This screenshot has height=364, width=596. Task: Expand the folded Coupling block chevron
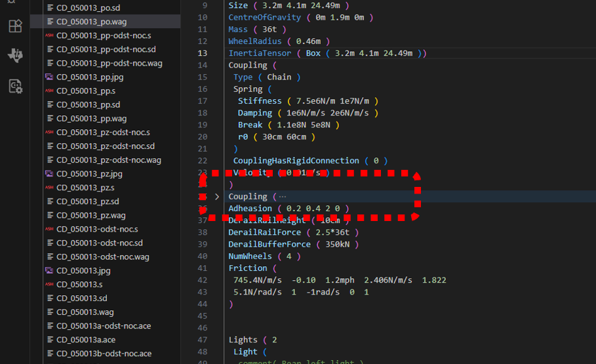point(217,197)
